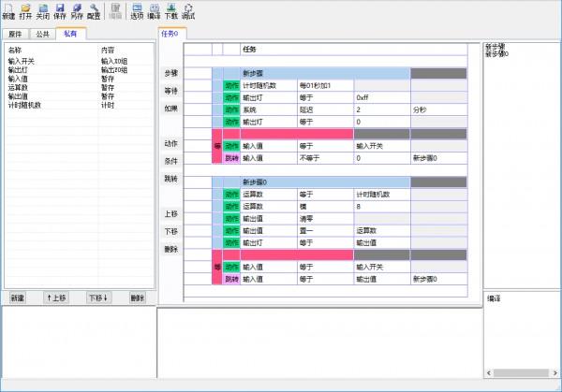This screenshot has height=392, width=562.
Task: Open 配置 (Configure) from the toolbar
Action: 94,11
